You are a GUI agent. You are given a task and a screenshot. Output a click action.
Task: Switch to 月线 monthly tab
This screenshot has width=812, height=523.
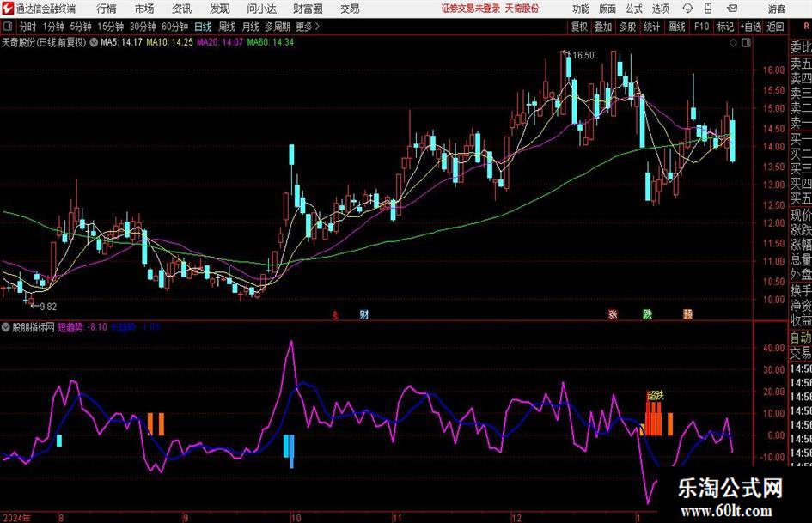pyautogui.click(x=251, y=27)
